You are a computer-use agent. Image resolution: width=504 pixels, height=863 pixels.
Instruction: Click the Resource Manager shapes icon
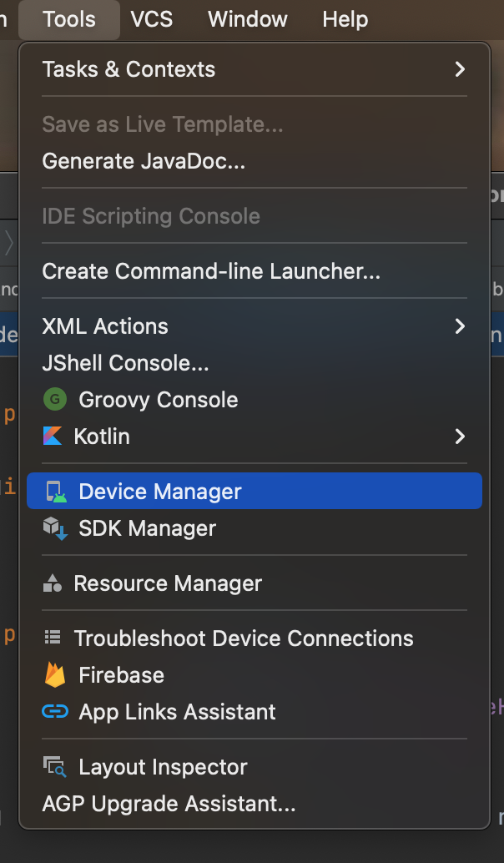click(x=53, y=583)
